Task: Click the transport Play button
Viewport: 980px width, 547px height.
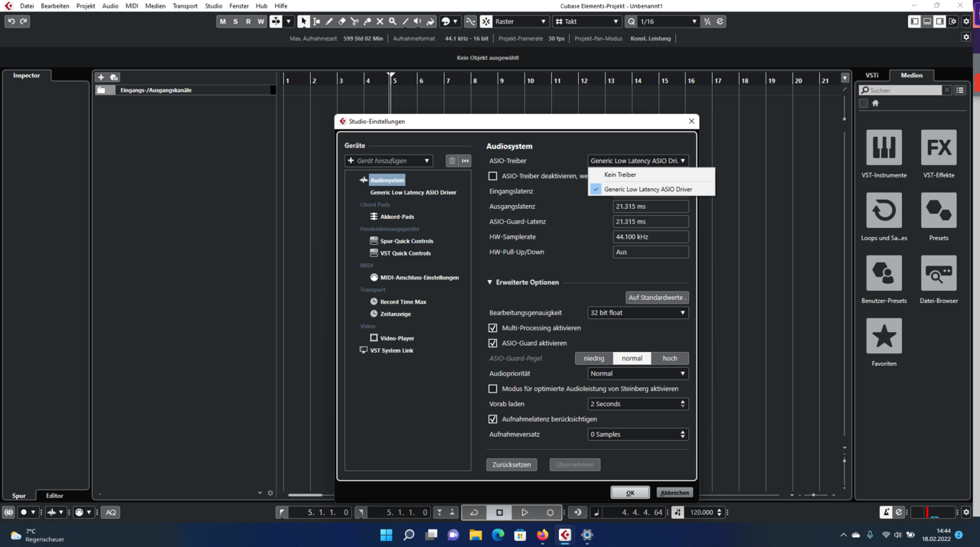Action: (524, 513)
